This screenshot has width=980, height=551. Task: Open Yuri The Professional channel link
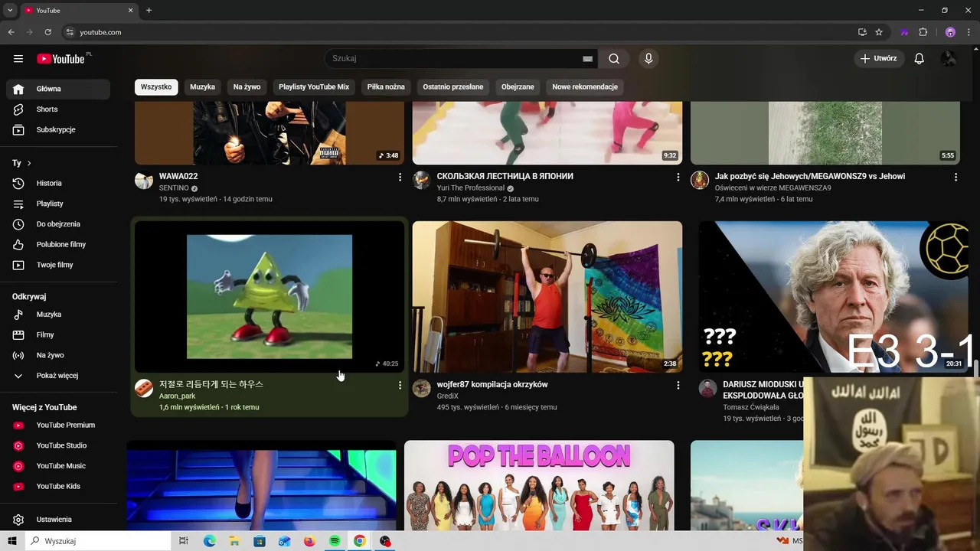click(x=471, y=188)
